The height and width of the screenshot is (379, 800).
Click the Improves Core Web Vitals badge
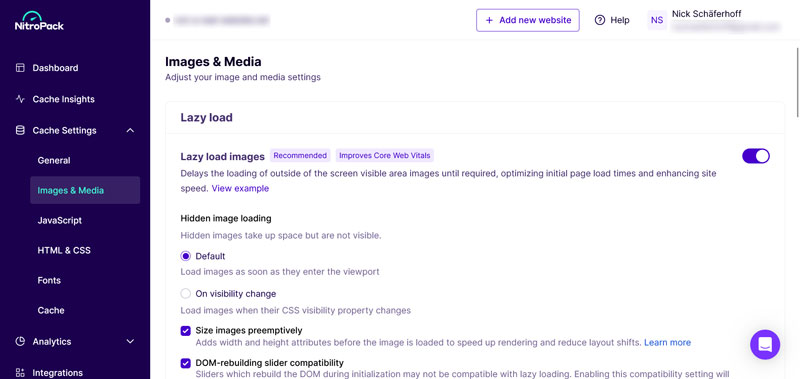[385, 156]
